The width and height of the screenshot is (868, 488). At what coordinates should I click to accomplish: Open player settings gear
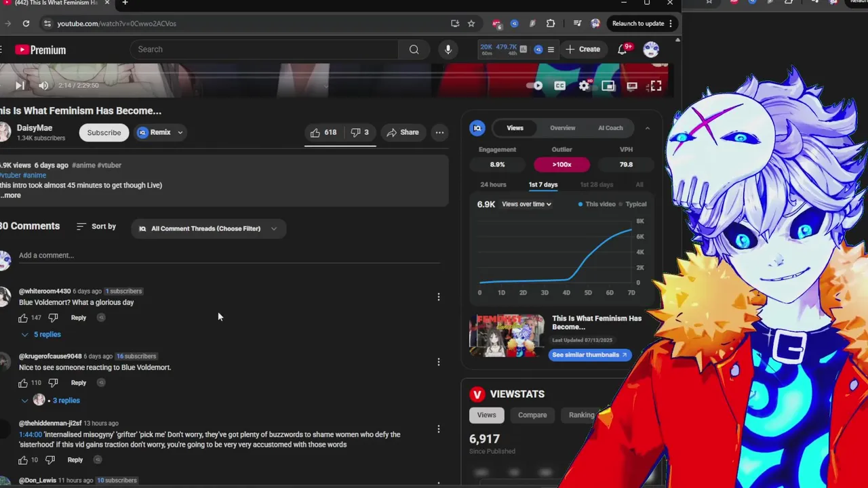pyautogui.click(x=584, y=85)
